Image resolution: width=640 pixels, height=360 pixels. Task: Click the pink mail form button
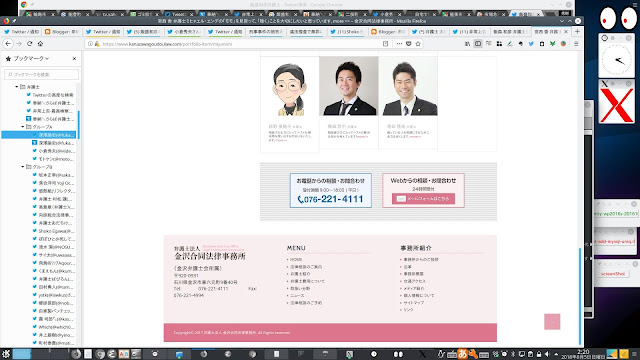tap(423, 199)
